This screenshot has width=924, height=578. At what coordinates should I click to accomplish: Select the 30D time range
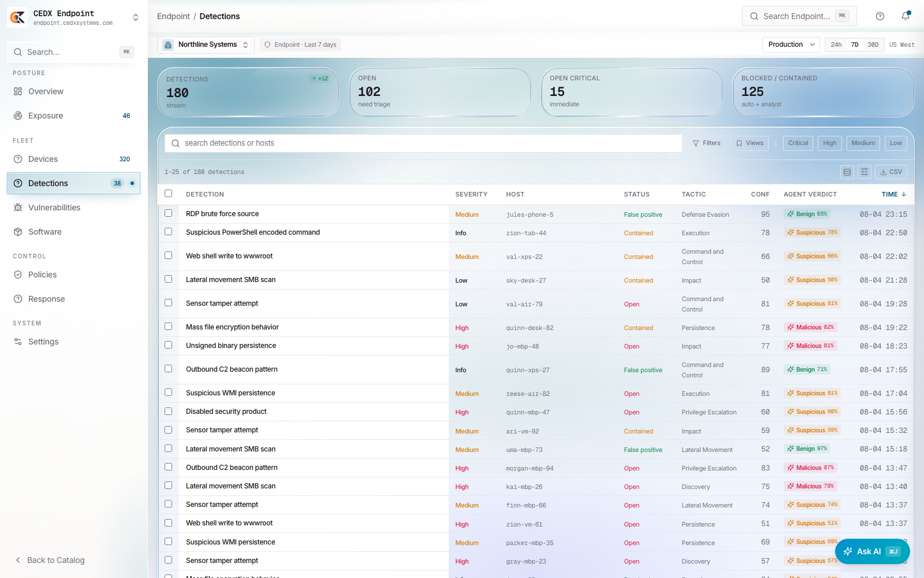(x=873, y=45)
